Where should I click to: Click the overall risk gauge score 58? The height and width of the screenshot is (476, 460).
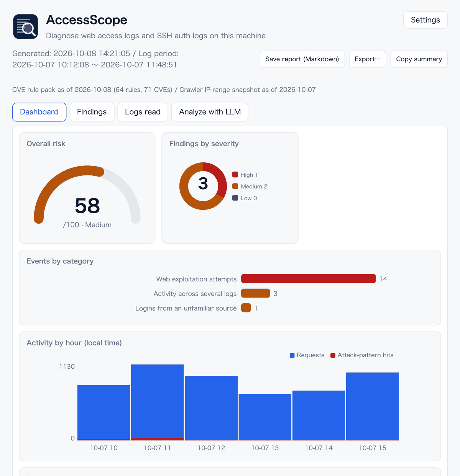87,206
